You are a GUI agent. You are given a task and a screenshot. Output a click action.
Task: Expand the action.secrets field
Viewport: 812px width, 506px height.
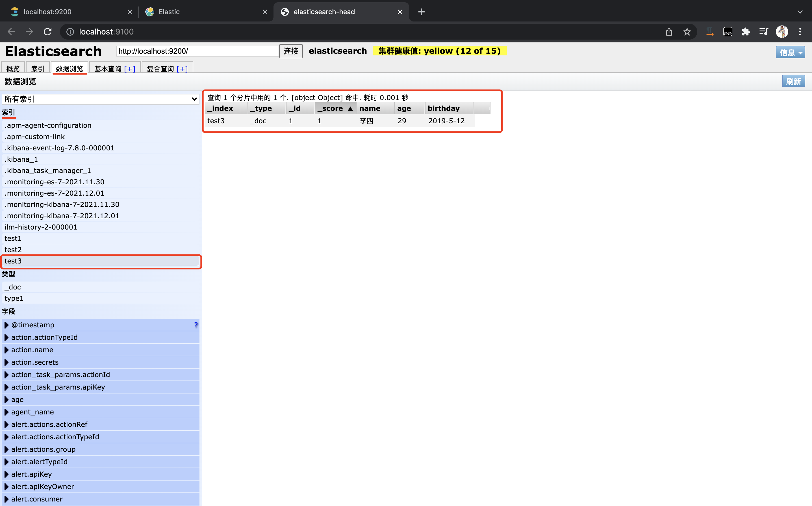click(6, 362)
